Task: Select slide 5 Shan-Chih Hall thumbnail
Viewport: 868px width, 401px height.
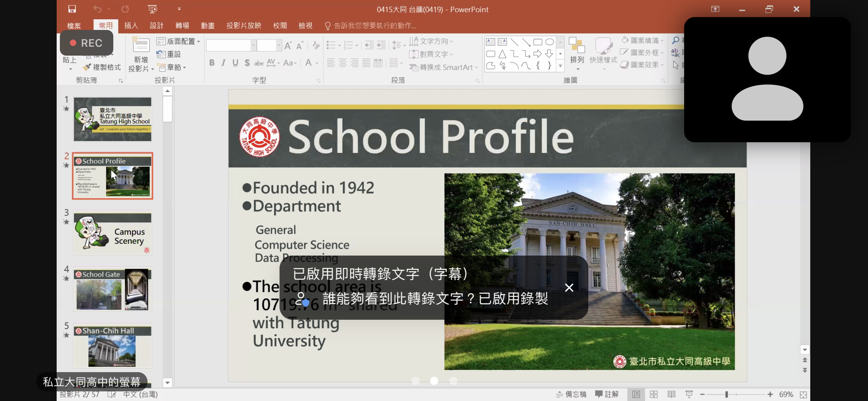Action: pos(113,346)
